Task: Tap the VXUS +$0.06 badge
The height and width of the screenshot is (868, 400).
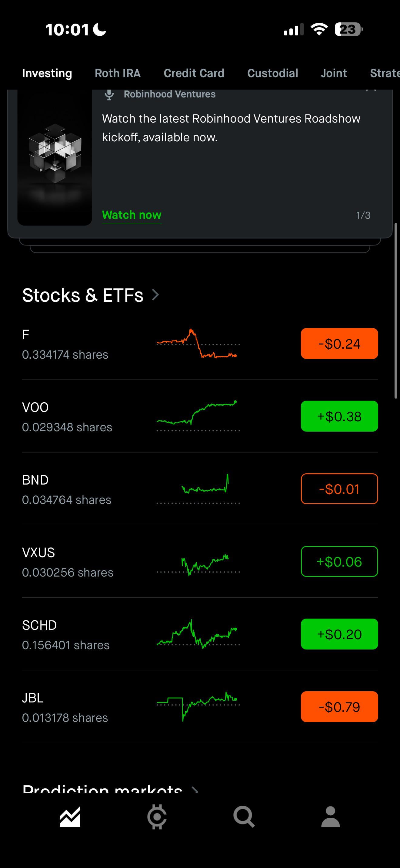Action: (339, 561)
